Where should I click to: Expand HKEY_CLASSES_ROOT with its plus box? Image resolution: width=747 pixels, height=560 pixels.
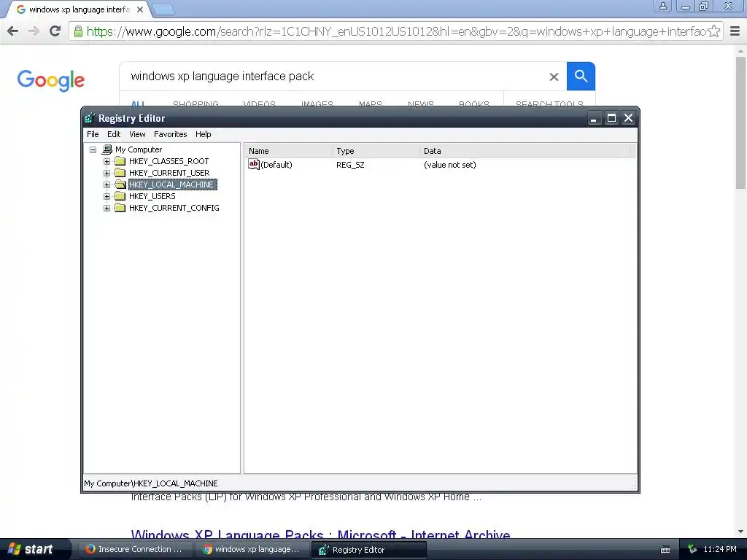[x=107, y=161]
